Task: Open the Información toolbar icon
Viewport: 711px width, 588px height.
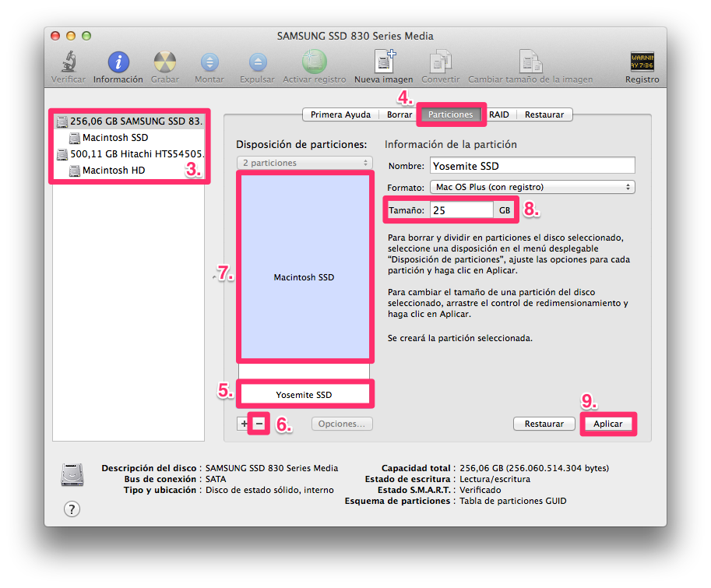Action: (x=118, y=62)
